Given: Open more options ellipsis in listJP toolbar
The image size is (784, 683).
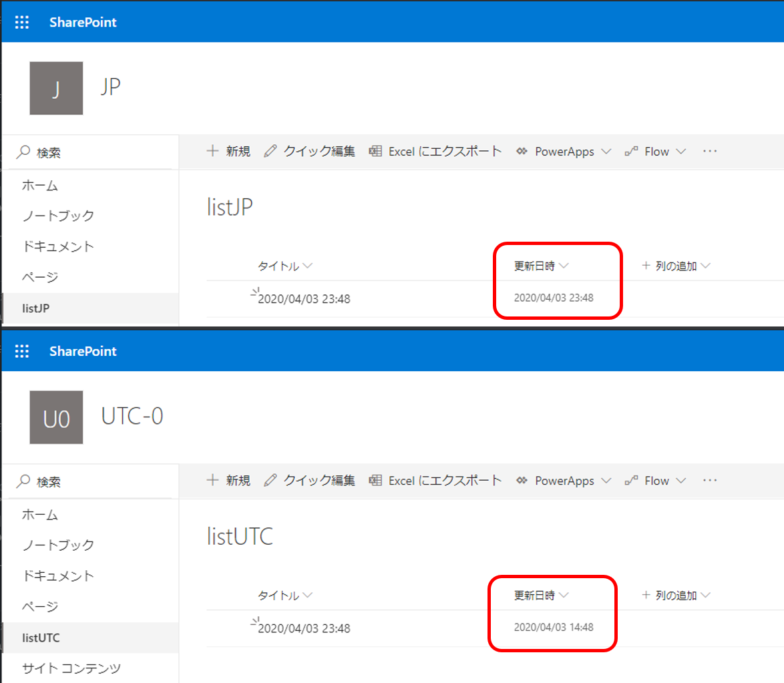Looking at the screenshot, I should [x=709, y=151].
